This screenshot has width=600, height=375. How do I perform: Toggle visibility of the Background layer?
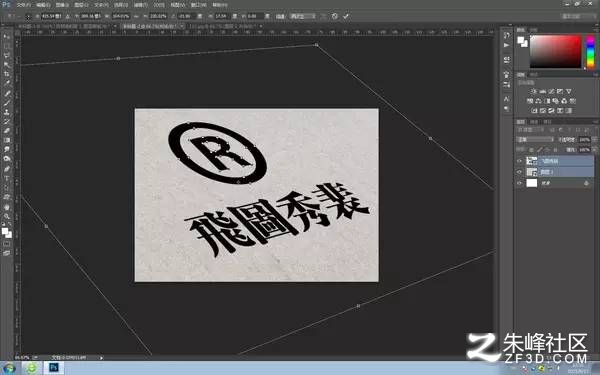519,183
